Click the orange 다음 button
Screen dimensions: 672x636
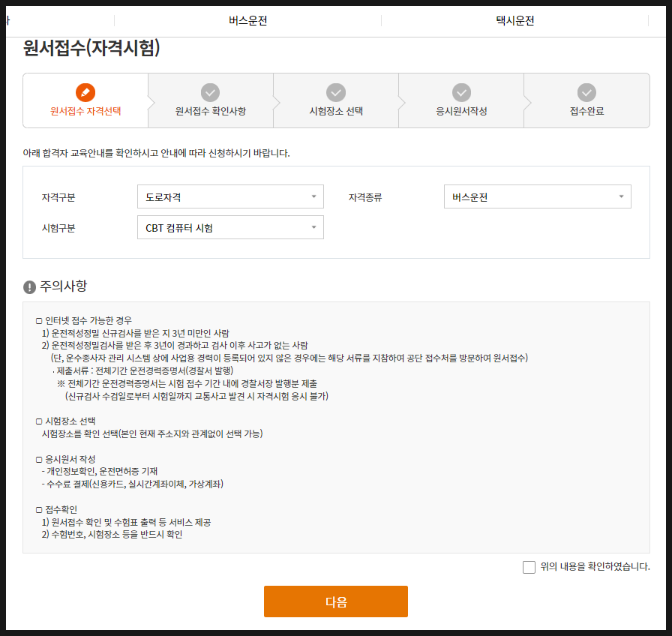click(x=336, y=601)
